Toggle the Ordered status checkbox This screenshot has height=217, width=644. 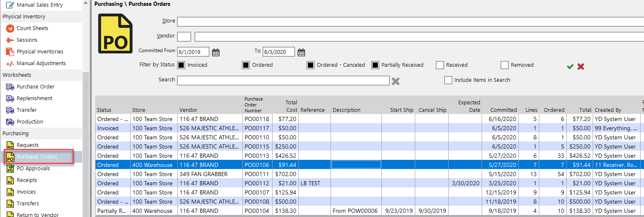246,65
